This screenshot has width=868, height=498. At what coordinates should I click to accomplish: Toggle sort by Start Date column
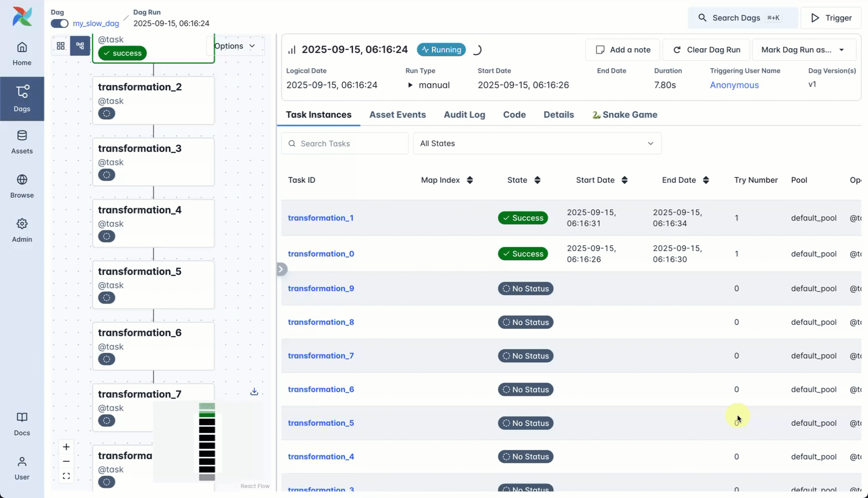[624, 180]
